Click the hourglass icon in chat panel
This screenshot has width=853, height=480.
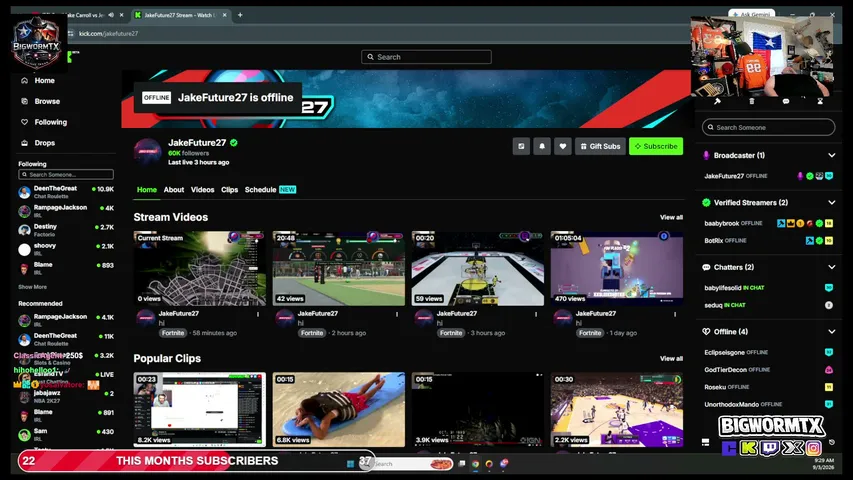(x=820, y=101)
